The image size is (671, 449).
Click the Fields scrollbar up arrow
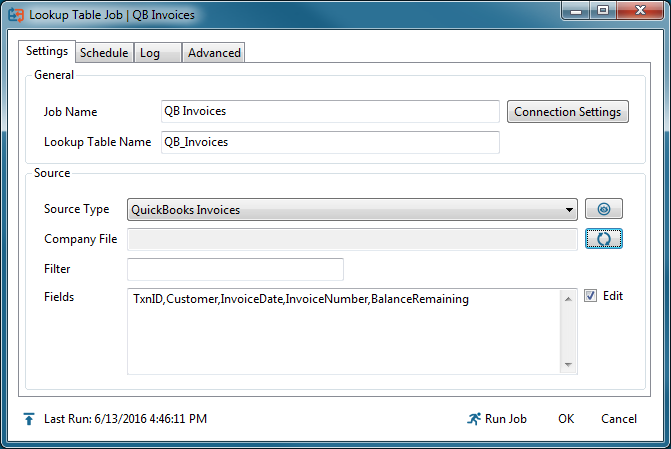click(568, 299)
